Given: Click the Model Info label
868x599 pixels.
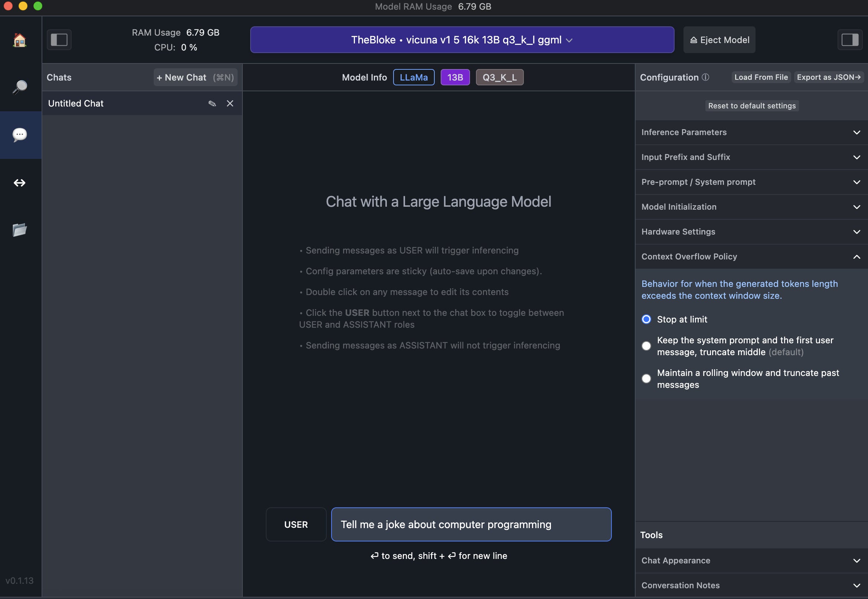Looking at the screenshot, I should point(364,77).
